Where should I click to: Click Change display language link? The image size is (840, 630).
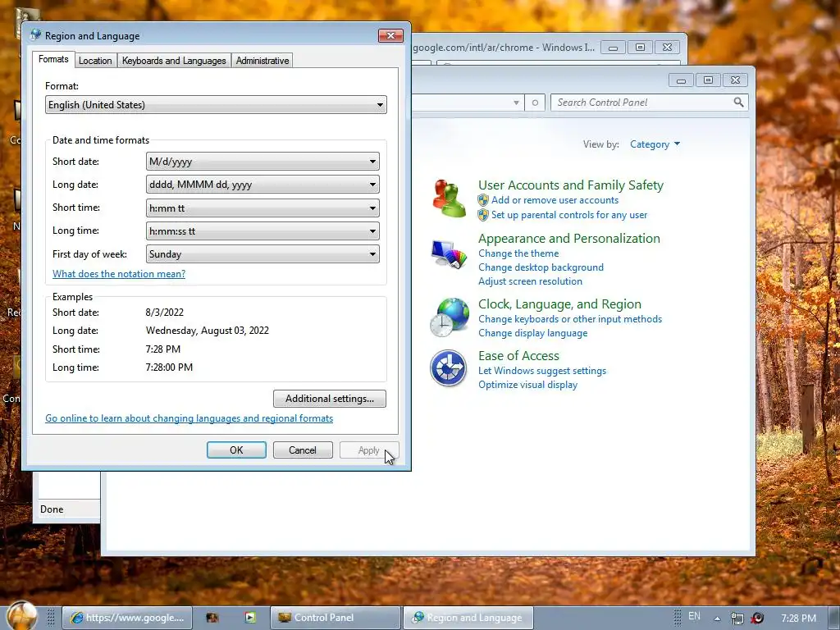[532, 333]
